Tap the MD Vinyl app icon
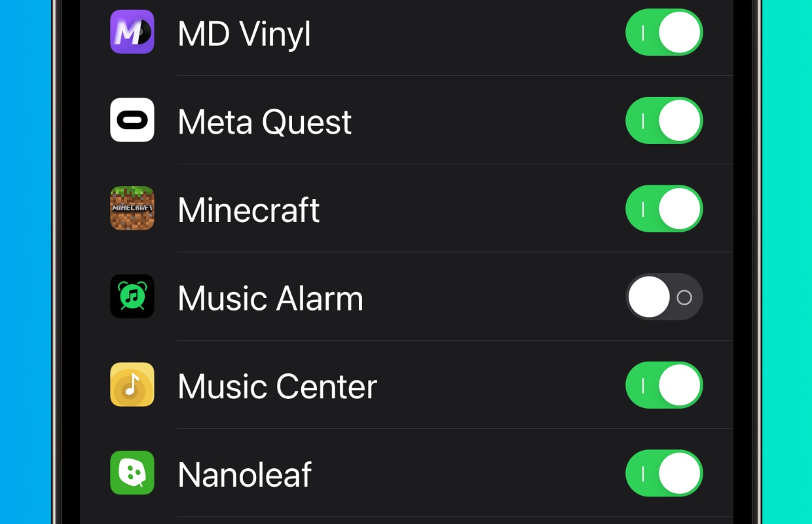 tap(132, 31)
